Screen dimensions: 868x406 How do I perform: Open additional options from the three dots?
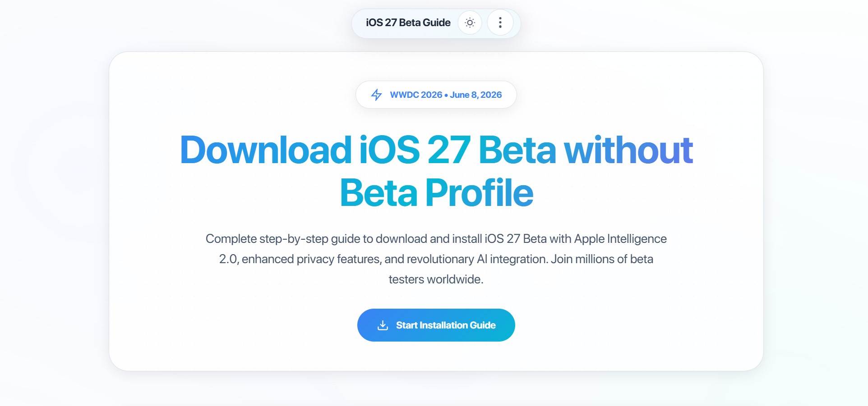point(500,22)
